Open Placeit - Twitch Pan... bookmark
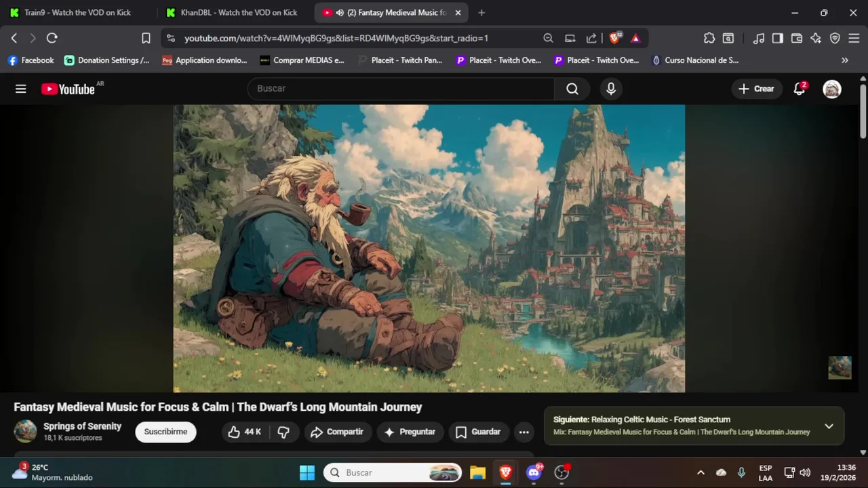868x488 pixels. pos(400,60)
